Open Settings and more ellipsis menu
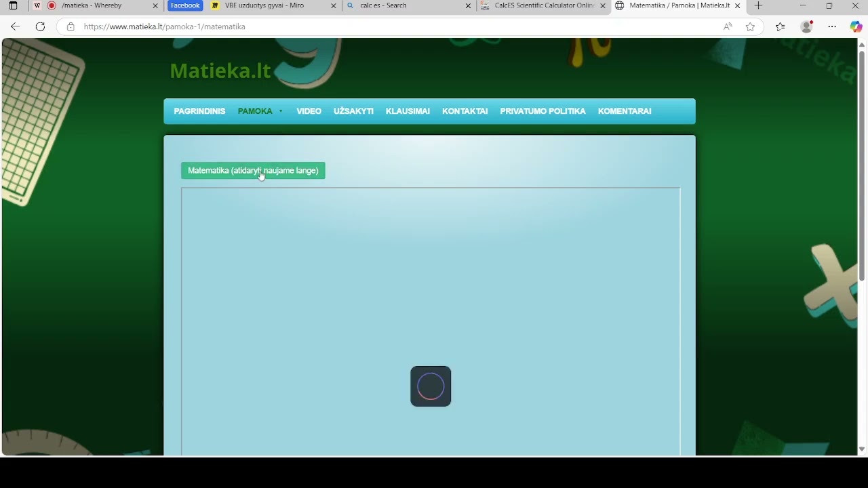The width and height of the screenshot is (868, 488). pos(832,26)
